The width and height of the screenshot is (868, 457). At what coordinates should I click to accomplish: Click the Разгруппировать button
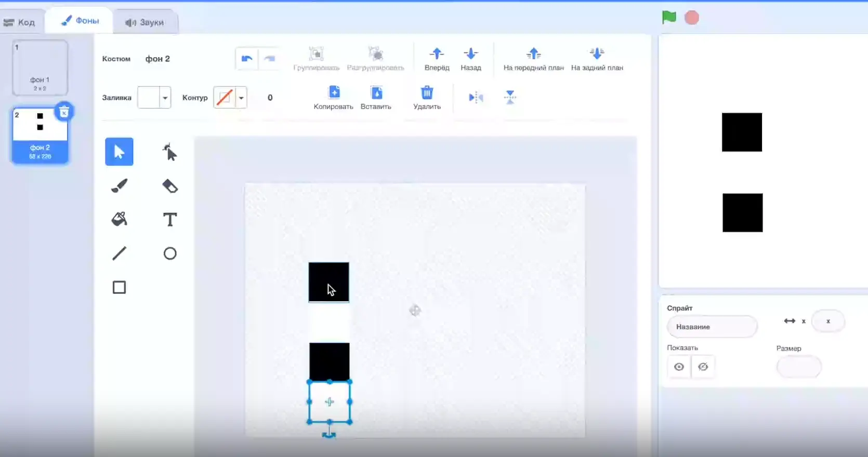(375, 59)
